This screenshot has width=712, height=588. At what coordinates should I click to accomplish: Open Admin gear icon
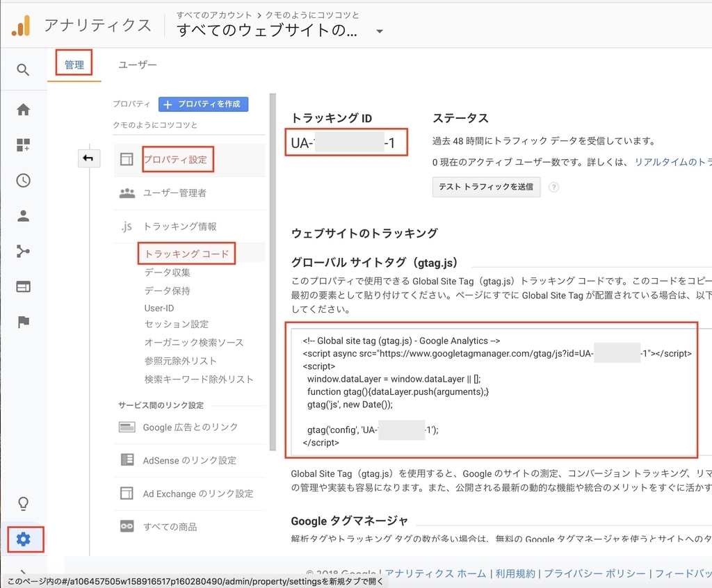pos(23,539)
